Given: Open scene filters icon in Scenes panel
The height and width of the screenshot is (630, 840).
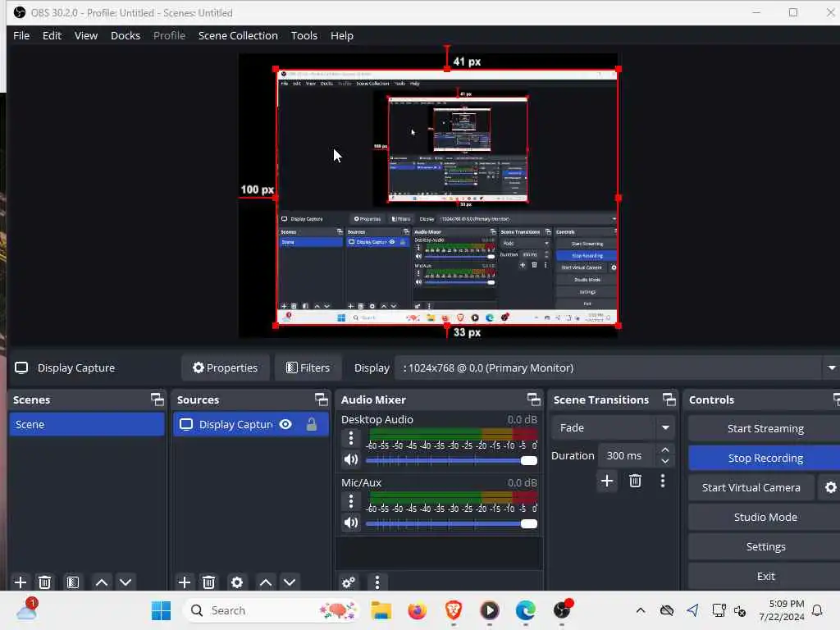Looking at the screenshot, I should tap(72, 582).
